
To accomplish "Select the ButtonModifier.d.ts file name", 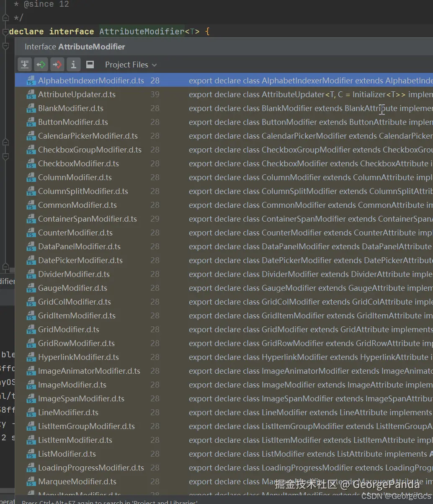I will (x=73, y=122).
